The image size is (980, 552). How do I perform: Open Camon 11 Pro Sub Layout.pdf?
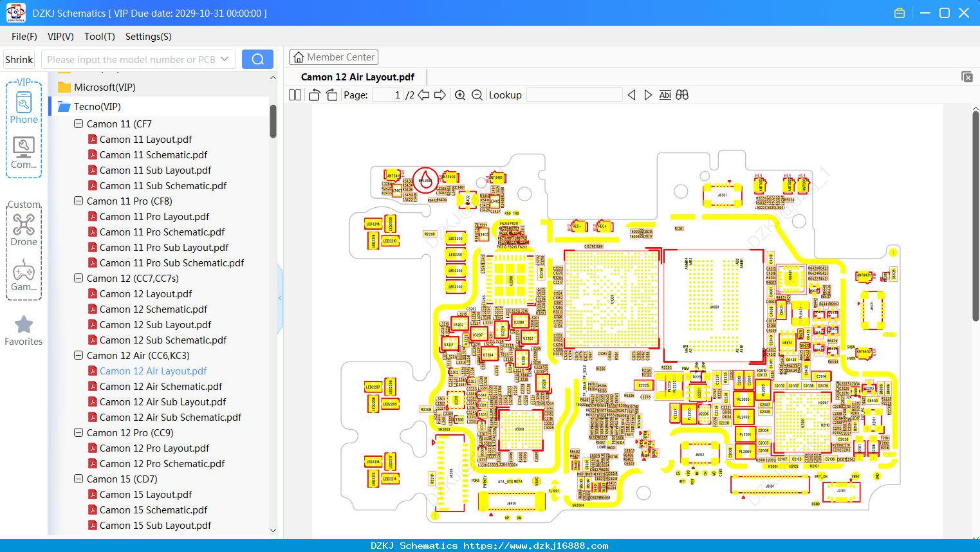pyautogui.click(x=164, y=247)
